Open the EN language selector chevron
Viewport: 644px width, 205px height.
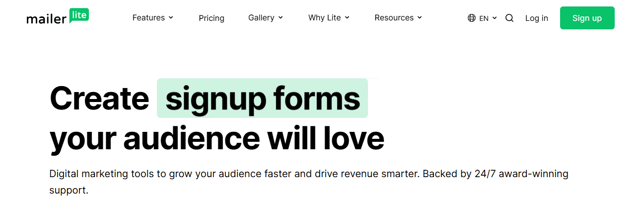coord(495,18)
